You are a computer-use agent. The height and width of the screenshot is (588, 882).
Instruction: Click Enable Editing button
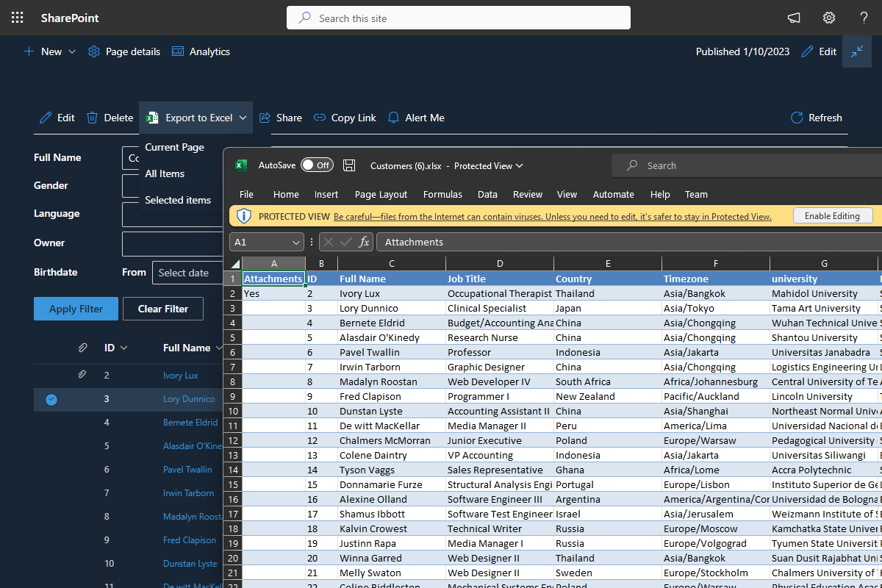[832, 216]
